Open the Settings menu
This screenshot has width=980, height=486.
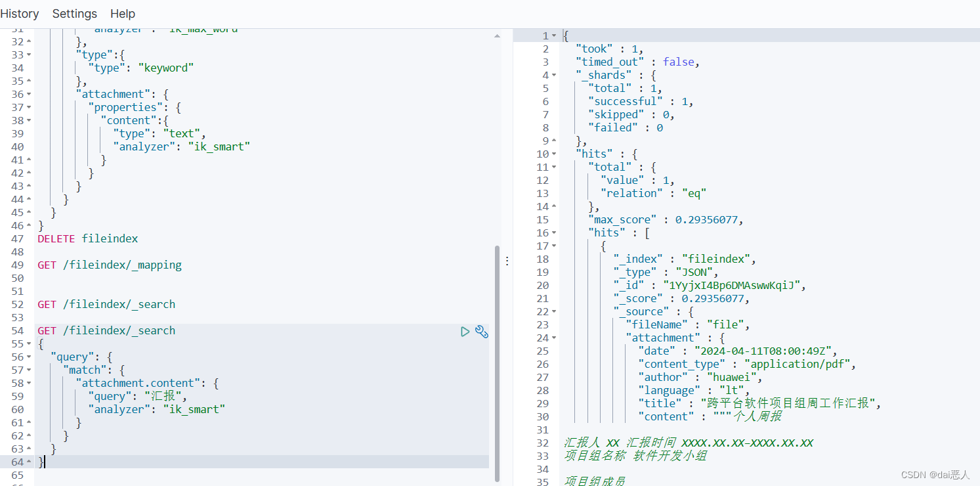74,13
